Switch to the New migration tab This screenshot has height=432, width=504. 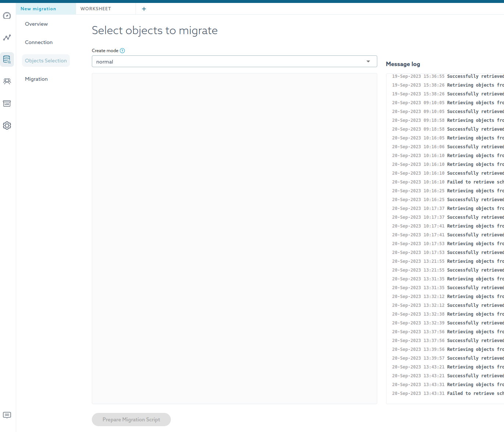[x=39, y=9]
